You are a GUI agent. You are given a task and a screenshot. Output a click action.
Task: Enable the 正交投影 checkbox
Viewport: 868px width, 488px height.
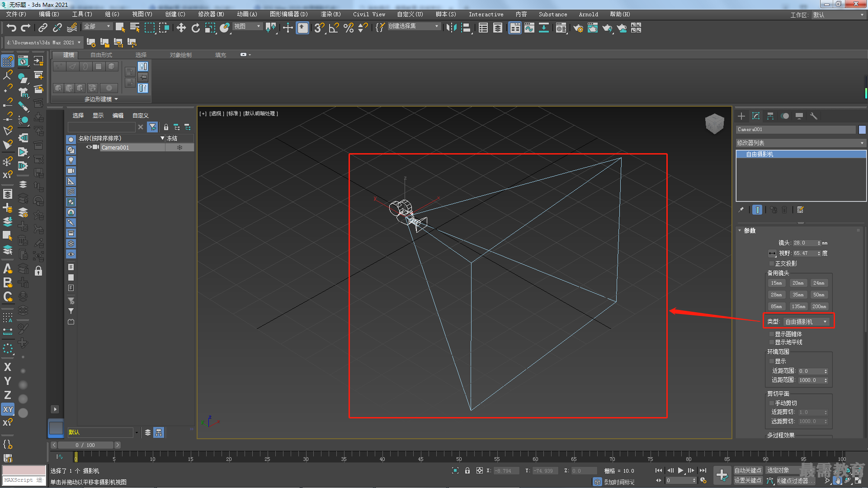(772, 263)
